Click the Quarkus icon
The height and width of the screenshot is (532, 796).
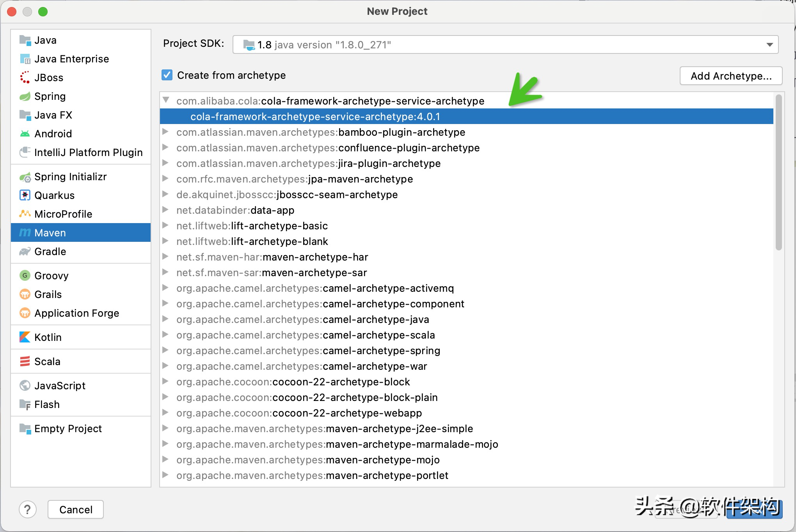point(25,195)
